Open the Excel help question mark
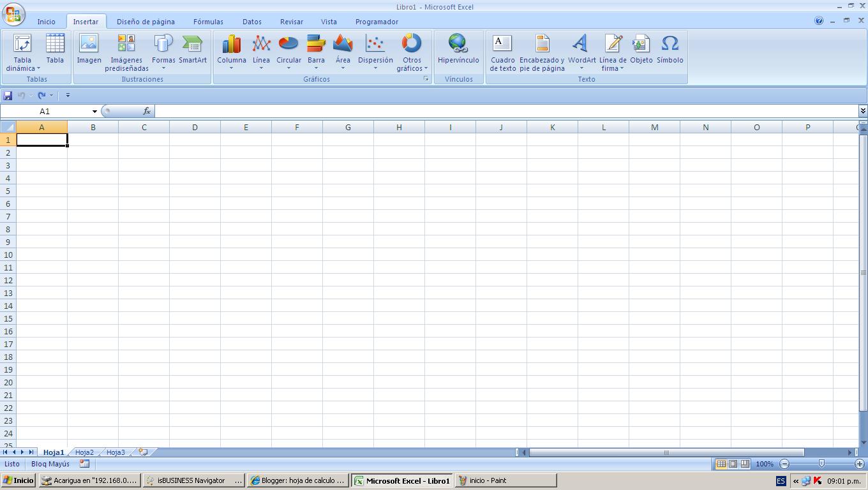This screenshot has height=490, width=868. [819, 20]
